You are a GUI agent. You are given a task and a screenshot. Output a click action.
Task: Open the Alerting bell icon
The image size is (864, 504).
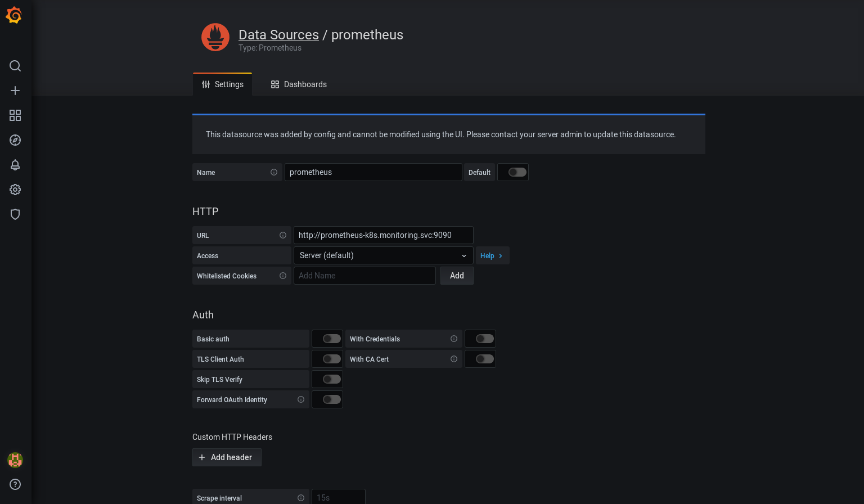[x=15, y=165]
